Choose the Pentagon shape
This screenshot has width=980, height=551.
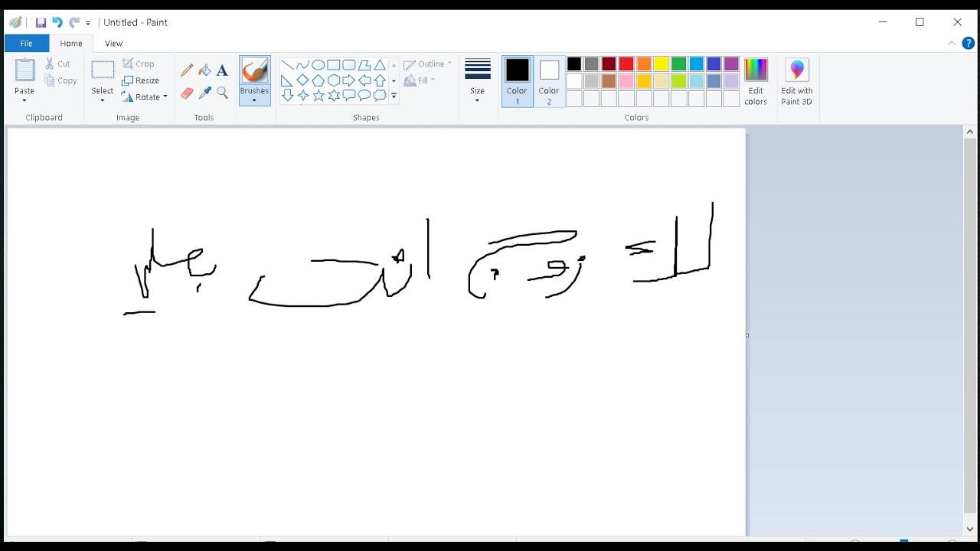[318, 80]
